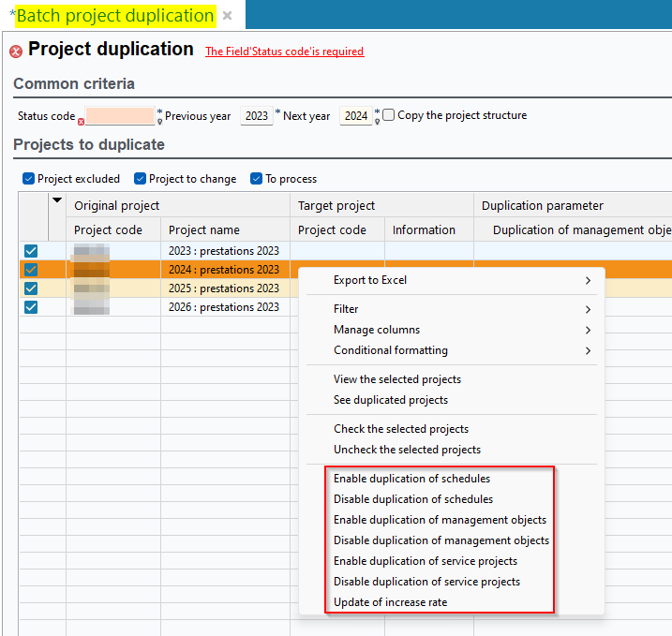This screenshot has height=636, width=672.
Task: Uncheck the row checkbox for 2023 : prestations 2023
Action: 31,251
